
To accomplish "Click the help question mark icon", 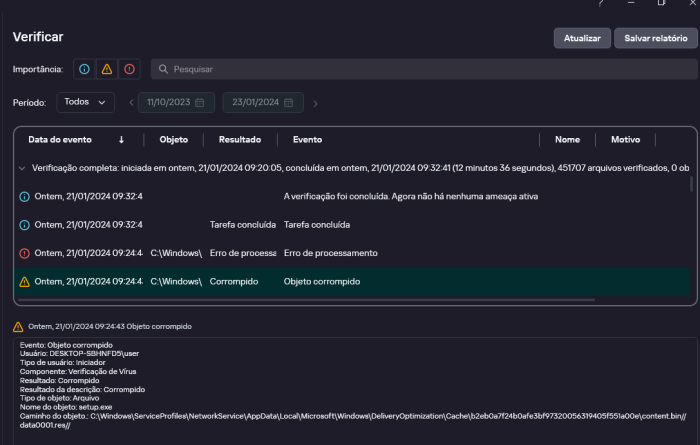I will click(x=601, y=4).
